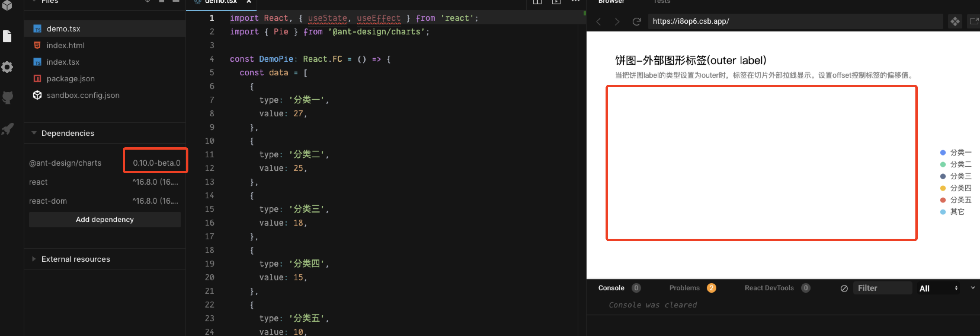Click the Add dependency button
Screen dimensions: 980x336
click(x=105, y=219)
